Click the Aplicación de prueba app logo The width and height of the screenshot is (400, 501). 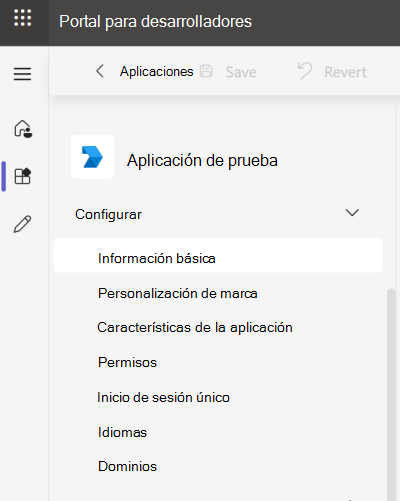coord(93,157)
